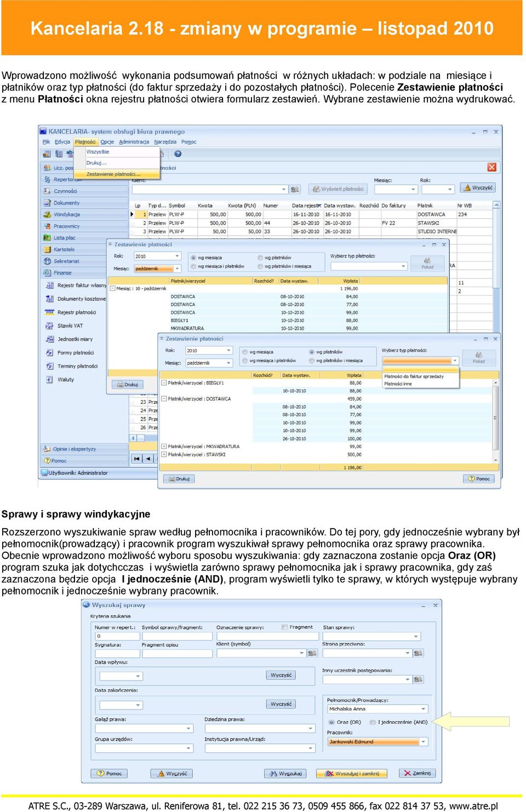Open Pełnomocnik/Prowadzący dropdown Michalska Anna
Viewport: 526px width, 812px height.
[423, 709]
